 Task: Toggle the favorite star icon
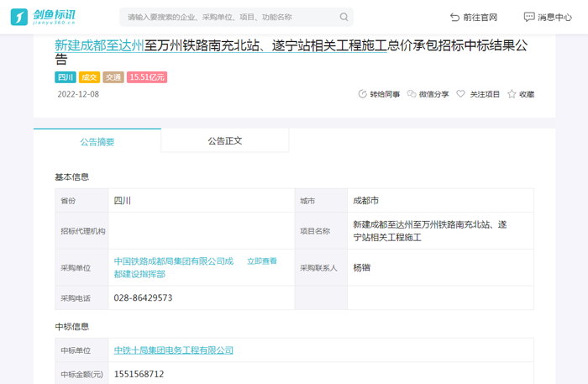(512, 94)
